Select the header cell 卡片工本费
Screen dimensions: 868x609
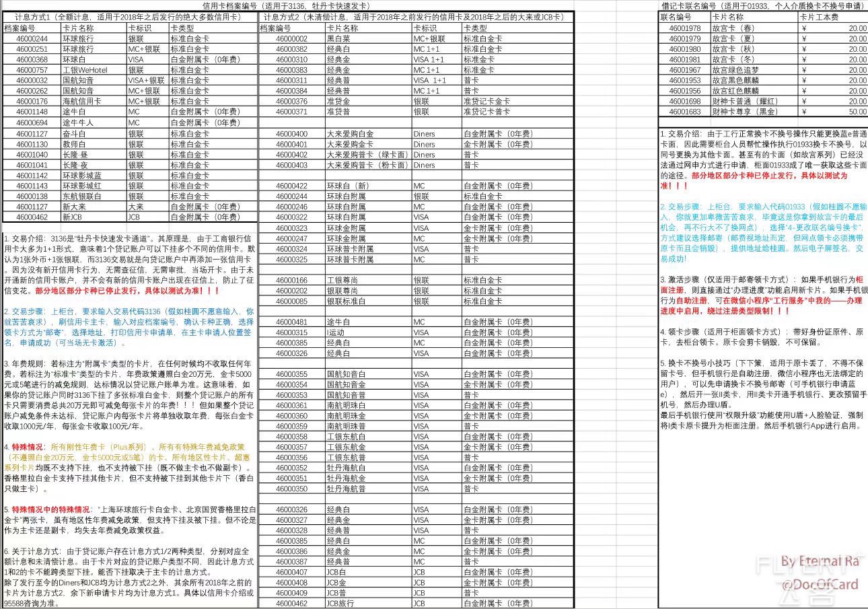(833, 17)
